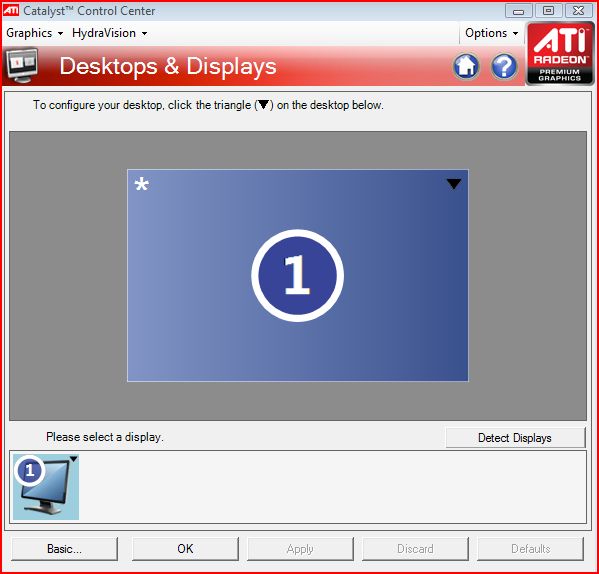The height and width of the screenshot is (574, 599).
Task: Switch to Basic view
Action: (x=65, y=549)
